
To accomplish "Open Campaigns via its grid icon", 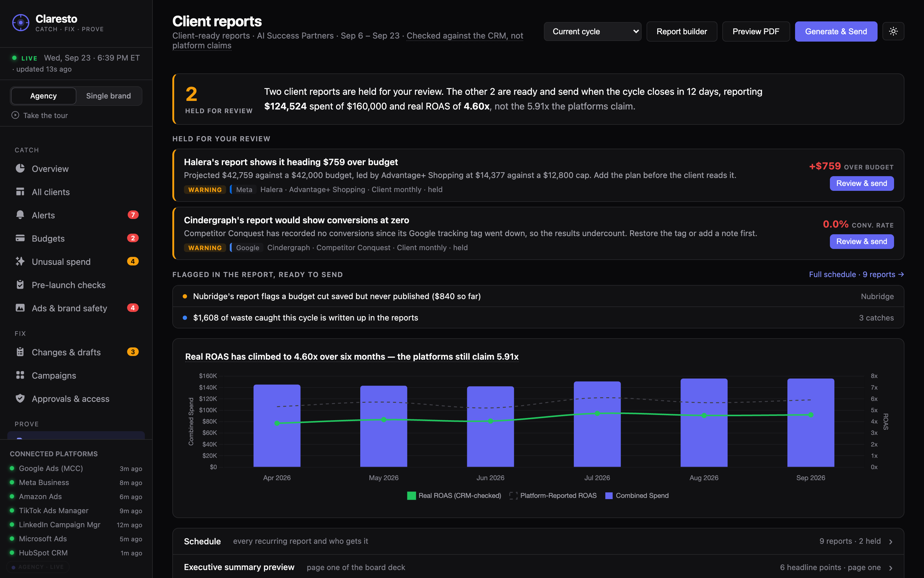I will click(x=20, y=376).
